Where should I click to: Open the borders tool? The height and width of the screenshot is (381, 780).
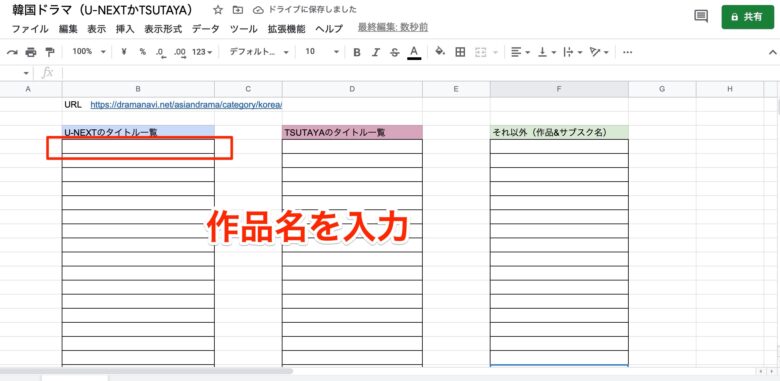pos(460,52)
